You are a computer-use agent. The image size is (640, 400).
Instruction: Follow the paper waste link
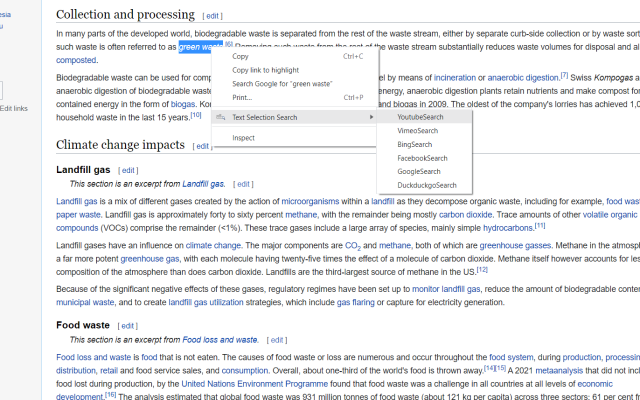click(x=78, y=215)
